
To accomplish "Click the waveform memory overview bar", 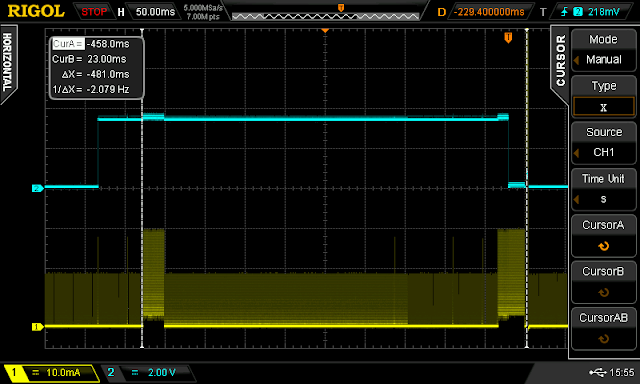I will tap(326, 16).
